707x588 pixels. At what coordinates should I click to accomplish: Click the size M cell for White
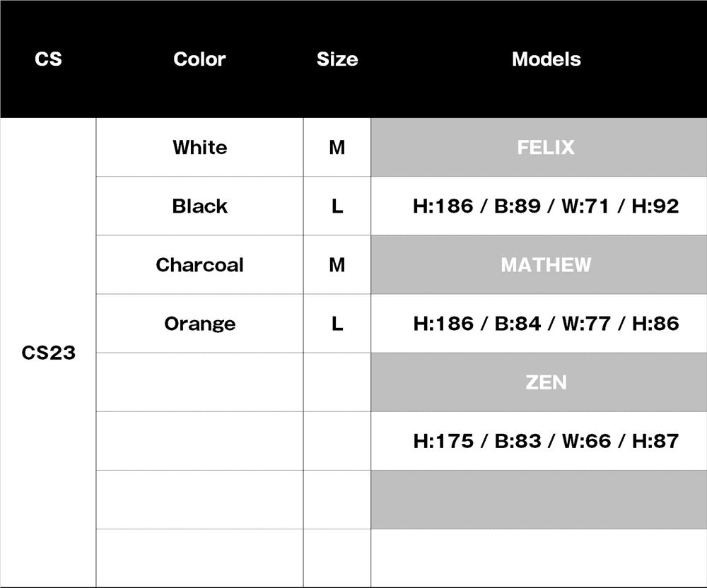tap(337, 147)
